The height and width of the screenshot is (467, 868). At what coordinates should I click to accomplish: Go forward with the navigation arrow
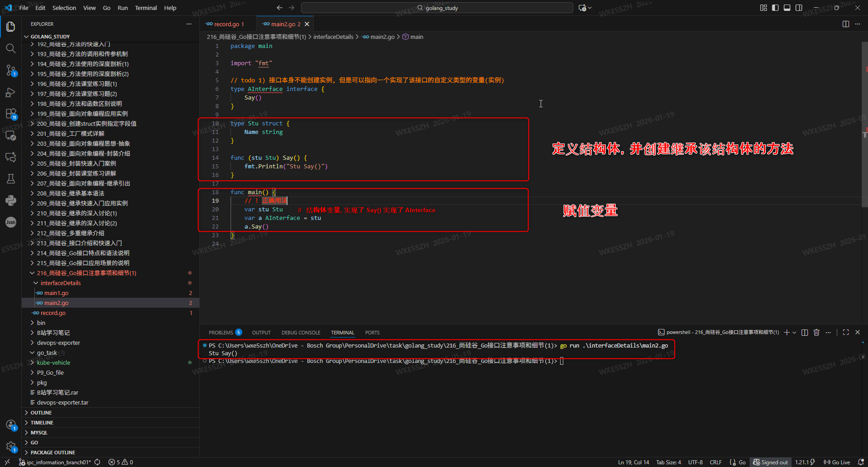click(x=292, y=8)
